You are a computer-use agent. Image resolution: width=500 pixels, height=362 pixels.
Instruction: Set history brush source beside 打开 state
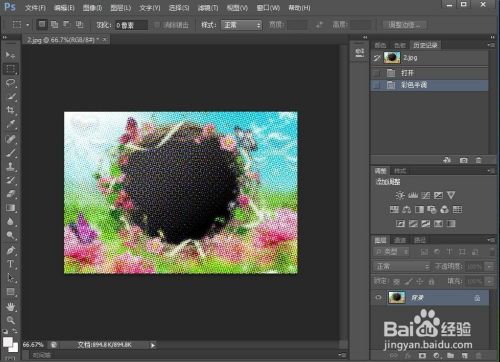click(376, 73)
